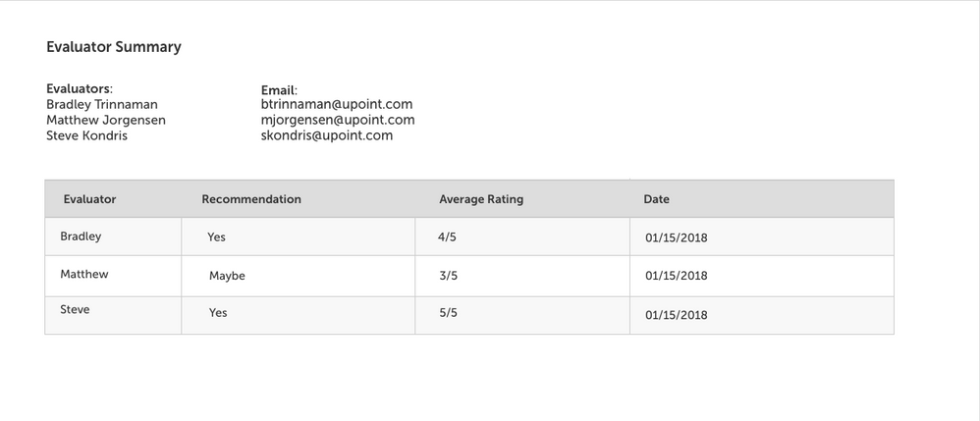Click the mjorgensen@upoint.com email address
Image resolution: width=980 pixels, height=421 pixels.
pyautogui.click(x=337, y=120)
